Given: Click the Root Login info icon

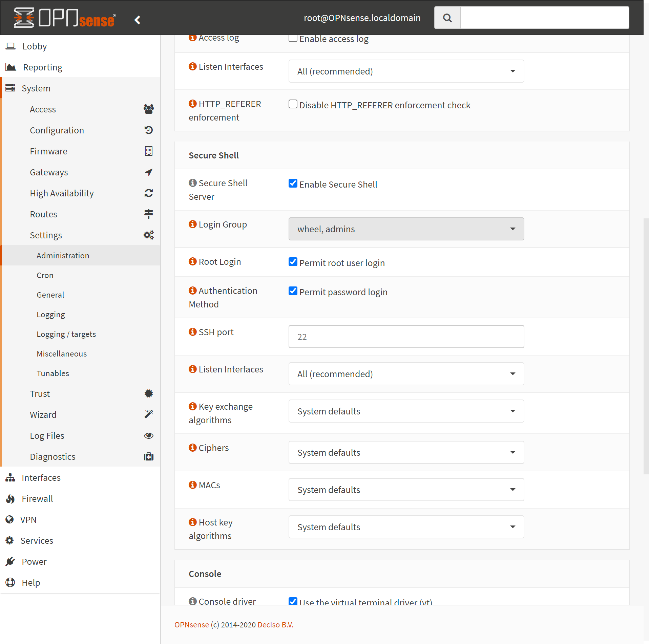Looking at the screenshot, I should click(193, 261).
